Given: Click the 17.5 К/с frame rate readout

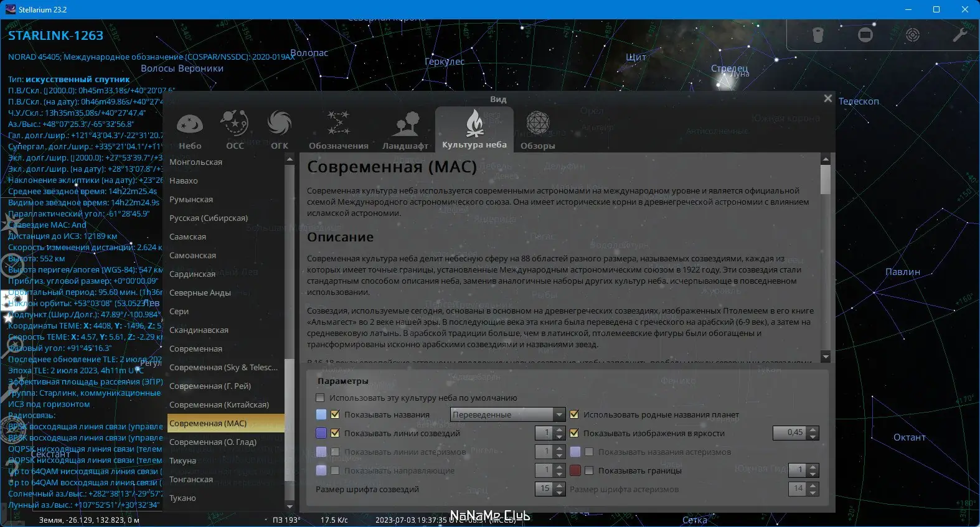Looking at the screenshot, I should (334, 520).
